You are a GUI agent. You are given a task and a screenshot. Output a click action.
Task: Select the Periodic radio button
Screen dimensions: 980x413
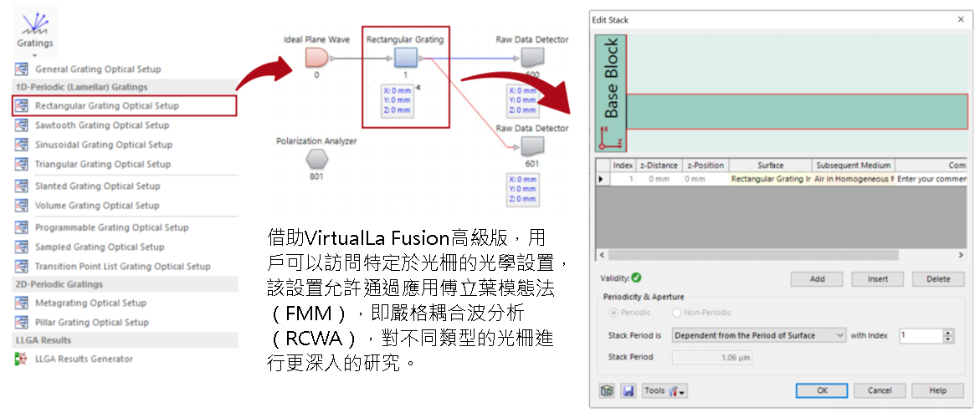click(x=613, y=313)
